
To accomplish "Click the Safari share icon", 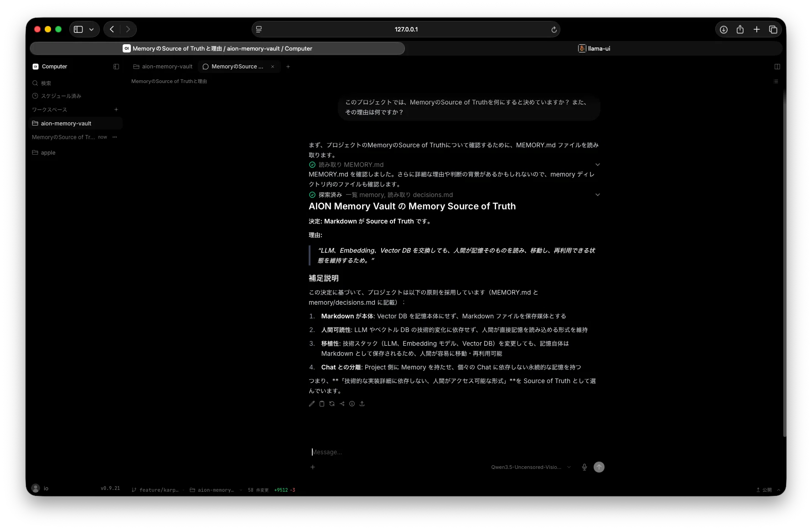I will pyautogui.click(x=740, y=29).
